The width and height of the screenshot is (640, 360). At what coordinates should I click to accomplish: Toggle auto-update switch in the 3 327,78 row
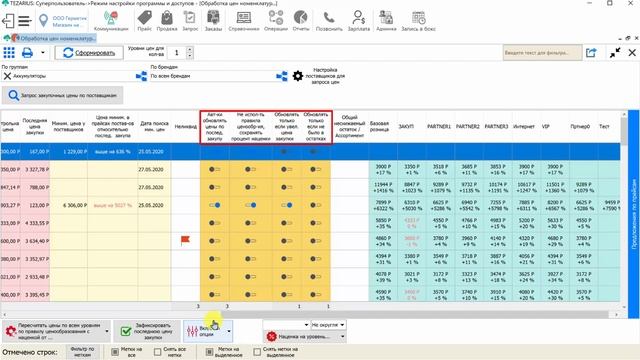[214, 169]
